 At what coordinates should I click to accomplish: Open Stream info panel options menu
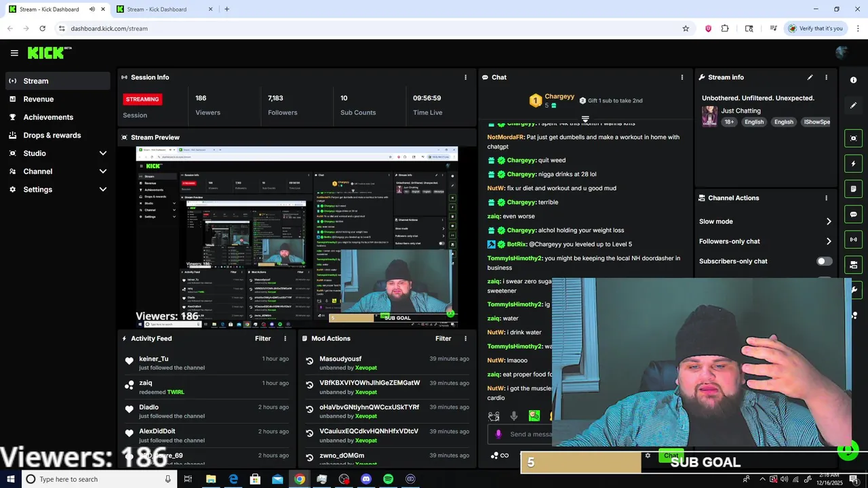tap(826, 77)
